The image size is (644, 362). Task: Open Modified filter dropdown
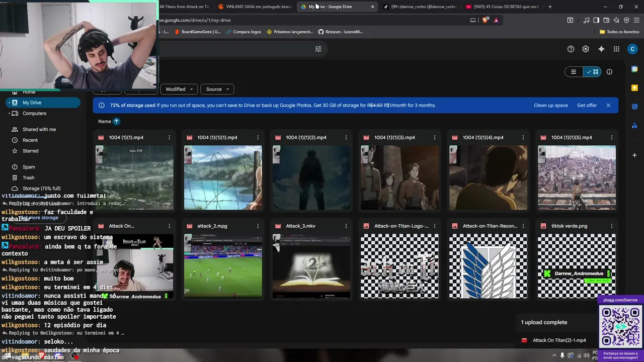click(x=180, y=89)
